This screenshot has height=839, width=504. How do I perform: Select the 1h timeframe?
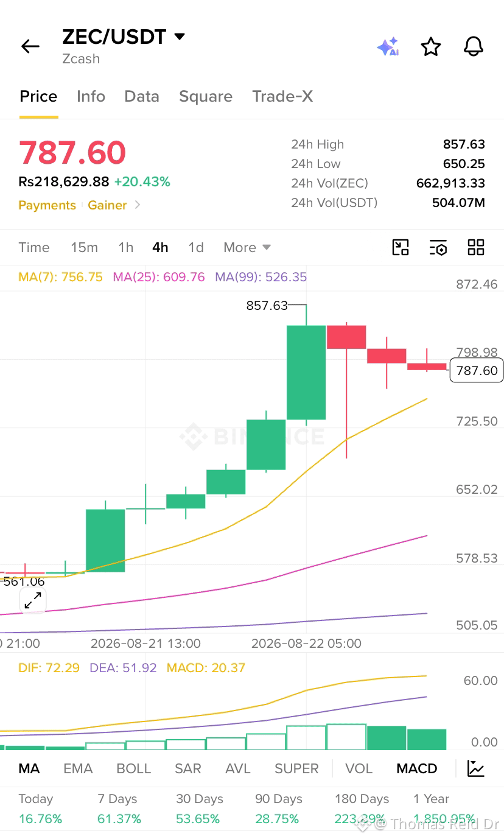click(x=125, y=247)
